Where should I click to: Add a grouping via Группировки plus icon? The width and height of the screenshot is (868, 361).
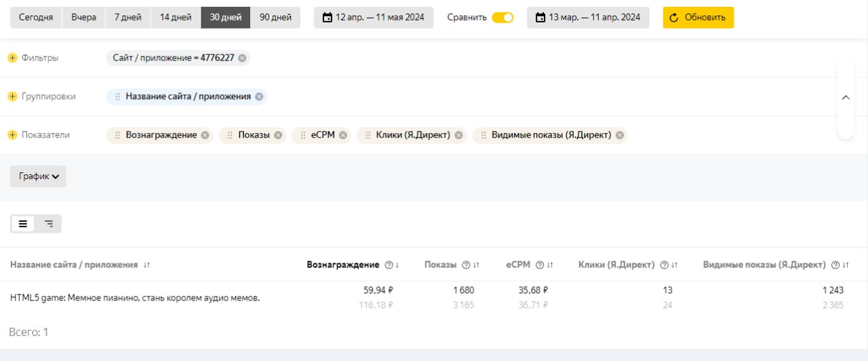point(12,96)
